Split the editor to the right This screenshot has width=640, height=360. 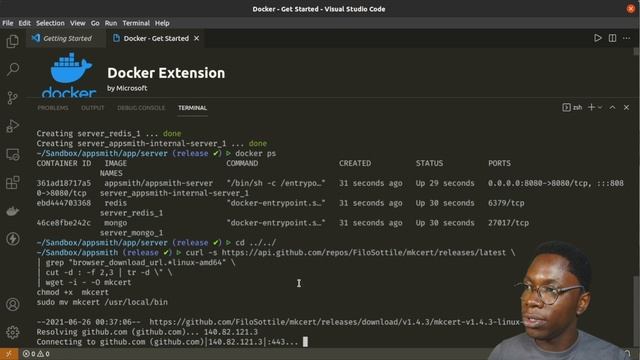[612, 38]
